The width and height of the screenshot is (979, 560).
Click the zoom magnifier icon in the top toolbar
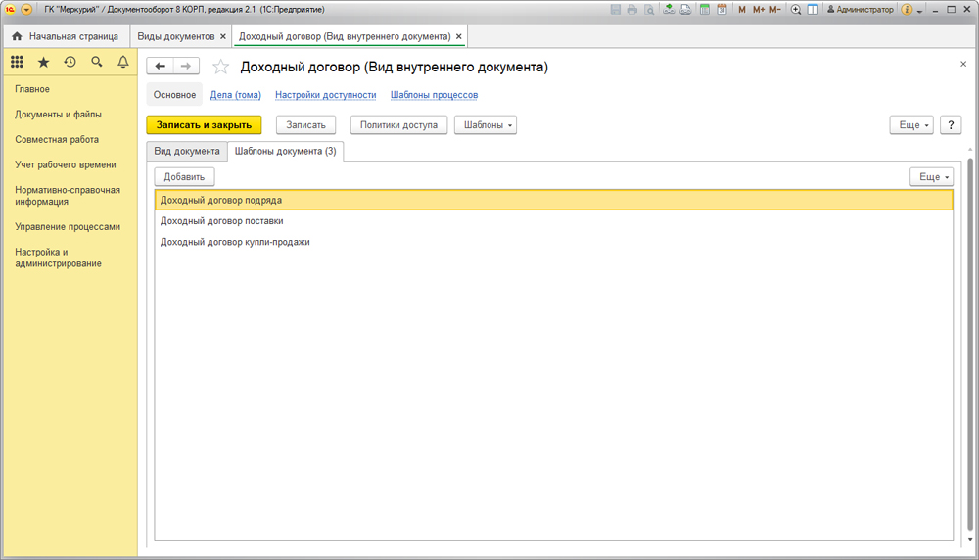pyautogui.click(x=796, y=9)
